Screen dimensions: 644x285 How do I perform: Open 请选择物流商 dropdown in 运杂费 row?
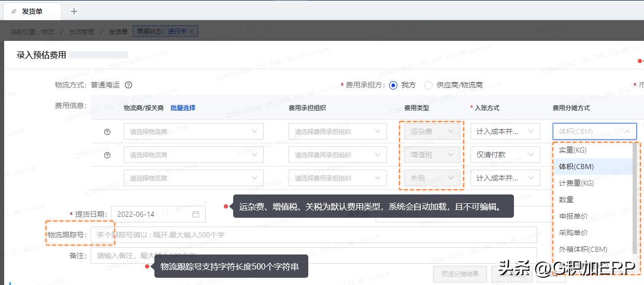point(193,131)
